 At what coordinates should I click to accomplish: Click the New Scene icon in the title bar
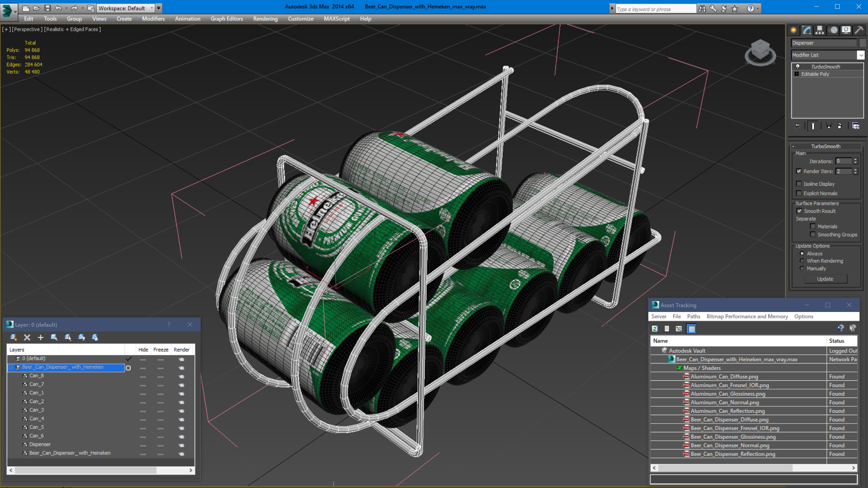(x=26, y=8)
